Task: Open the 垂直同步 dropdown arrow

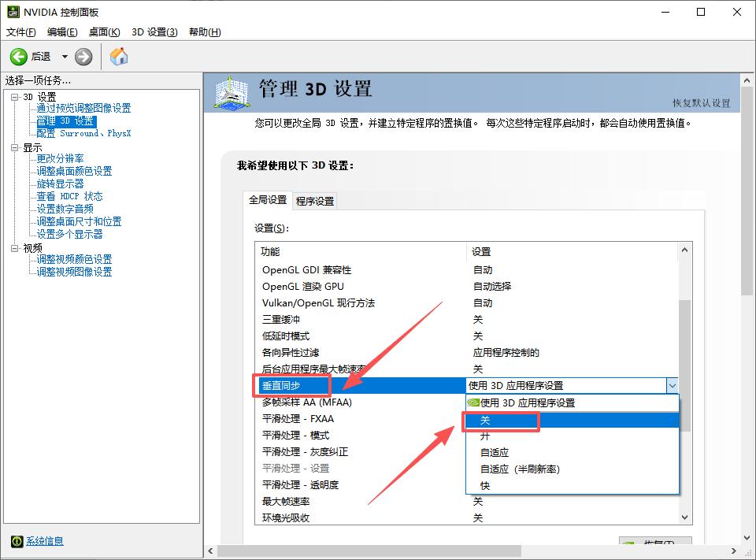Action: [x=672, y=385]
